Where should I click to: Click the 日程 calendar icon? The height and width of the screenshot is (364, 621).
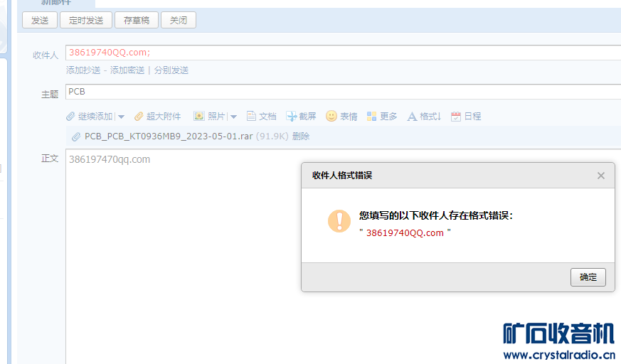(456, 117)
